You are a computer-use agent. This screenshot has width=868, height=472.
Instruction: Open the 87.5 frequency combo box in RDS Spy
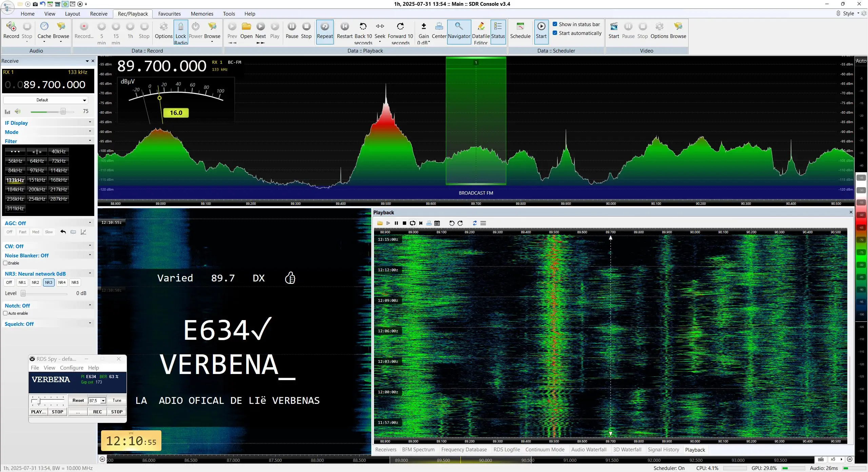click(x=97, y=400)
